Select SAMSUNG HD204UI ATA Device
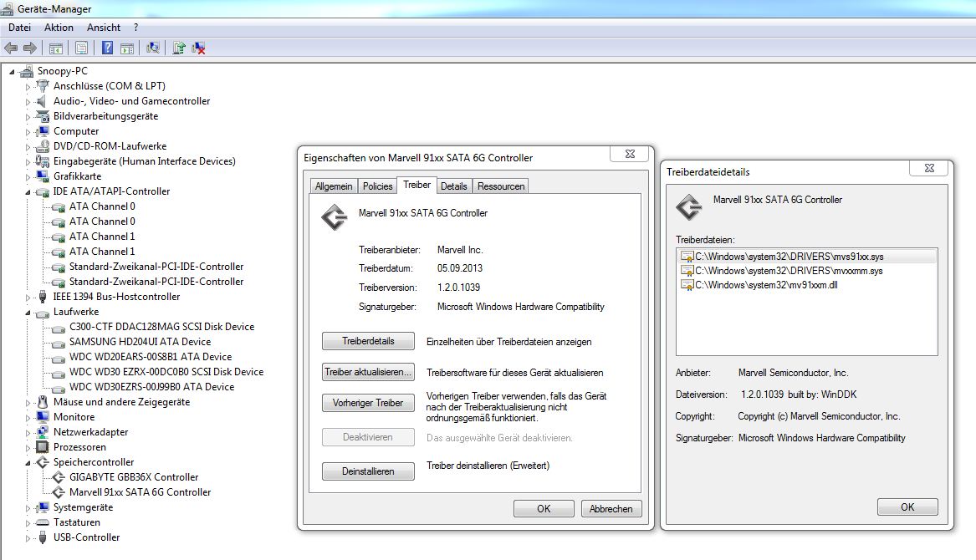The width and height of the screenshot is (976, 560). click(140, 342)
